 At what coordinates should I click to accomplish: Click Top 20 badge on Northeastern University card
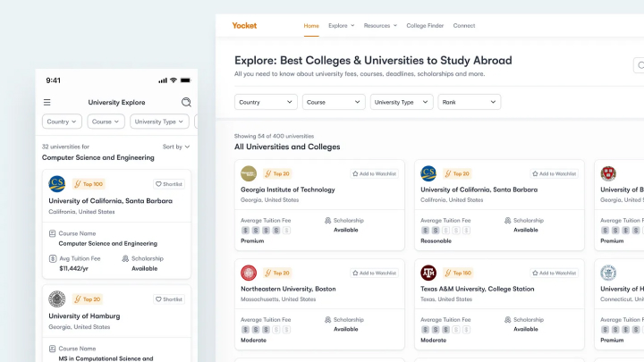(277, 273)
